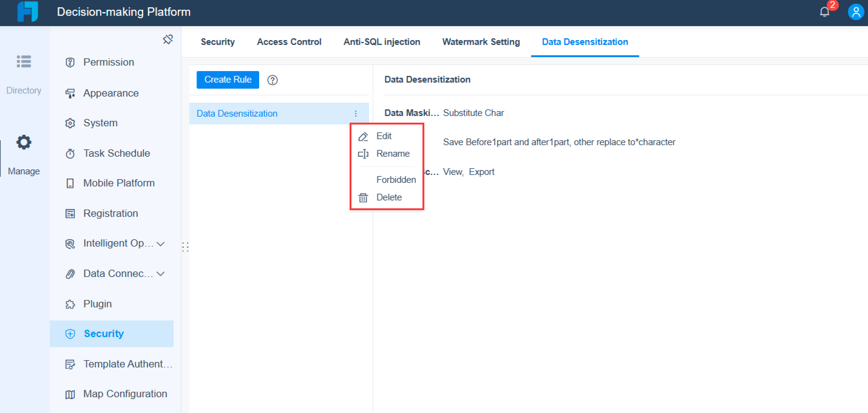
Task: Click Forbidden to disable the rule
Action: pos(396,180)
